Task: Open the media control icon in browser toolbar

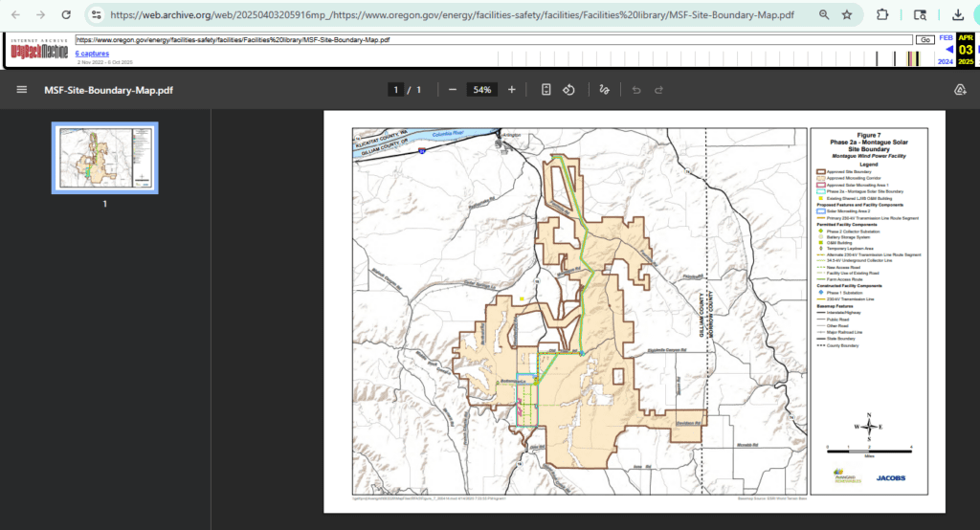Action: coord(920,14)
